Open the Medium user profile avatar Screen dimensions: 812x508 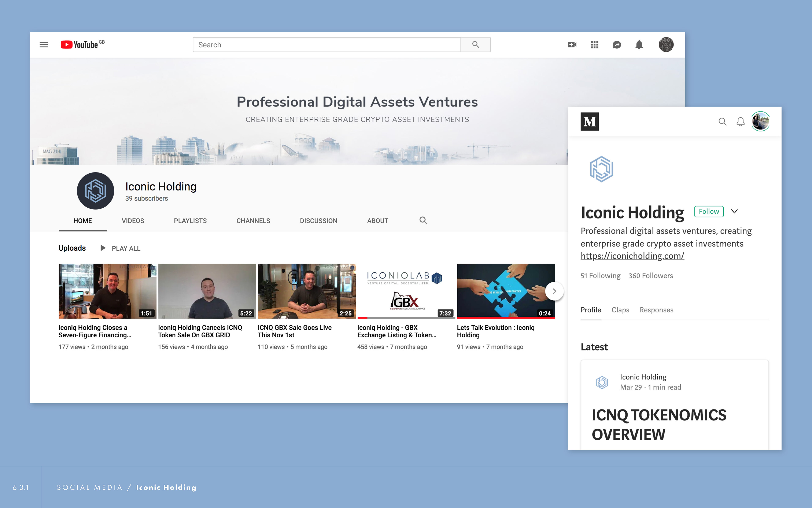click(760, 121)
